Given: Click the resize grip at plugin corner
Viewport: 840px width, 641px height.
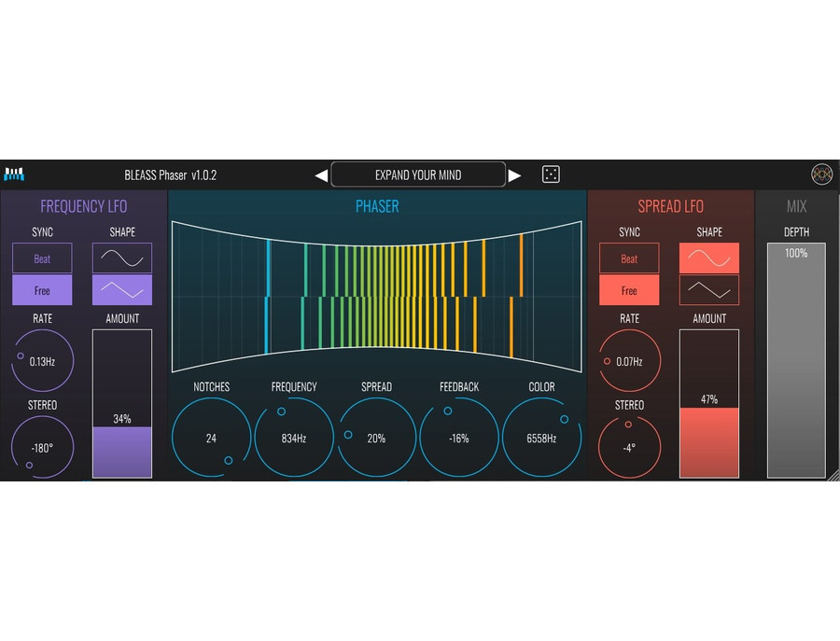Looking at the screenshot, I should pos(833,475).
